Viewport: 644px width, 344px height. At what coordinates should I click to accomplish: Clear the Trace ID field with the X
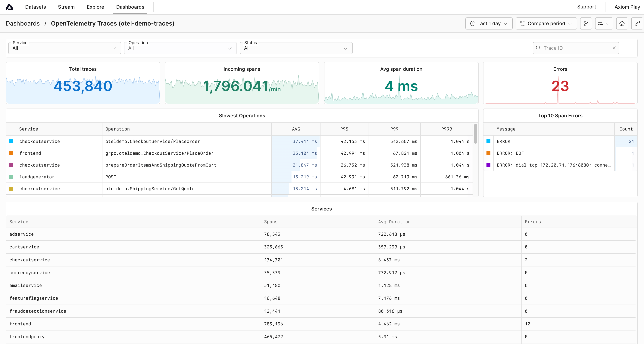pos(614,48)
